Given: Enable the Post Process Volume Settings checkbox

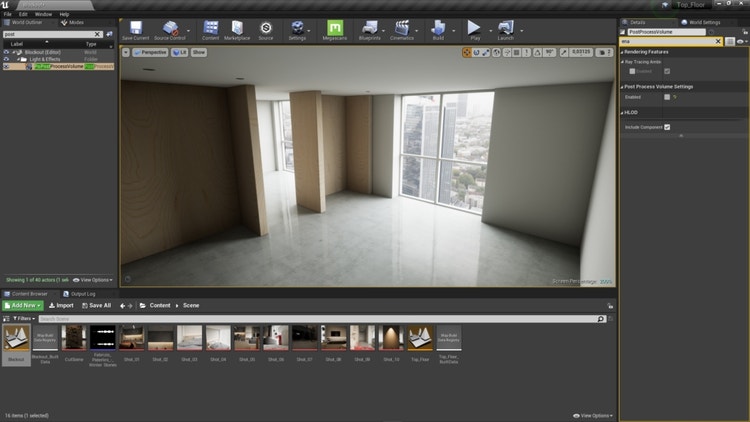Looking at the screenshot, I should pos(667,97).
